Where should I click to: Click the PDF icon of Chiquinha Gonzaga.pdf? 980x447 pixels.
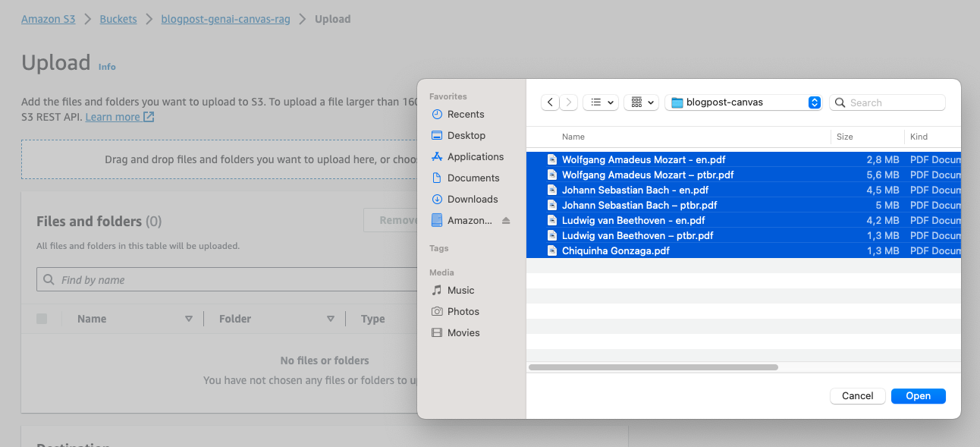click(551, 250)
